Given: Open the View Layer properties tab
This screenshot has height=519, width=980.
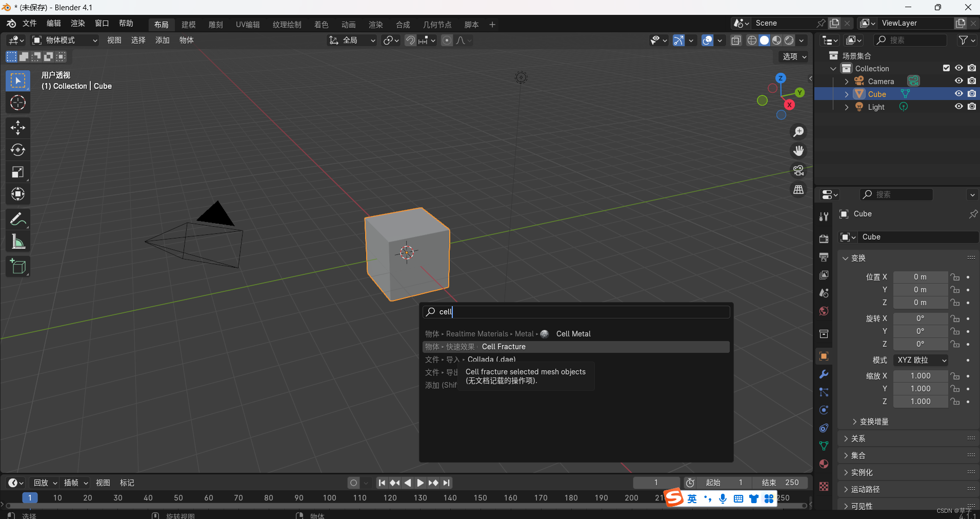Looking at the screenshot, I should click(824, 275).
